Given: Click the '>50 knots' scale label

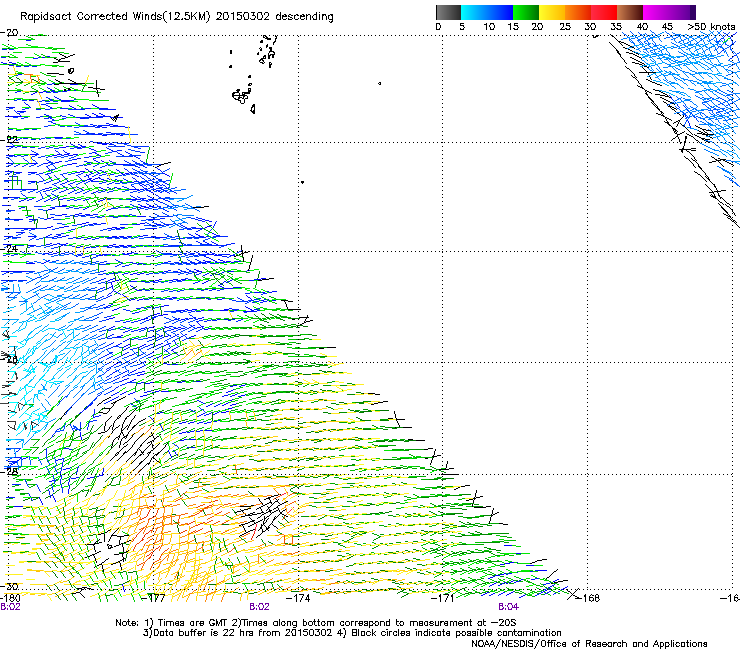Looking at the screenshot, I should [711, 27].
